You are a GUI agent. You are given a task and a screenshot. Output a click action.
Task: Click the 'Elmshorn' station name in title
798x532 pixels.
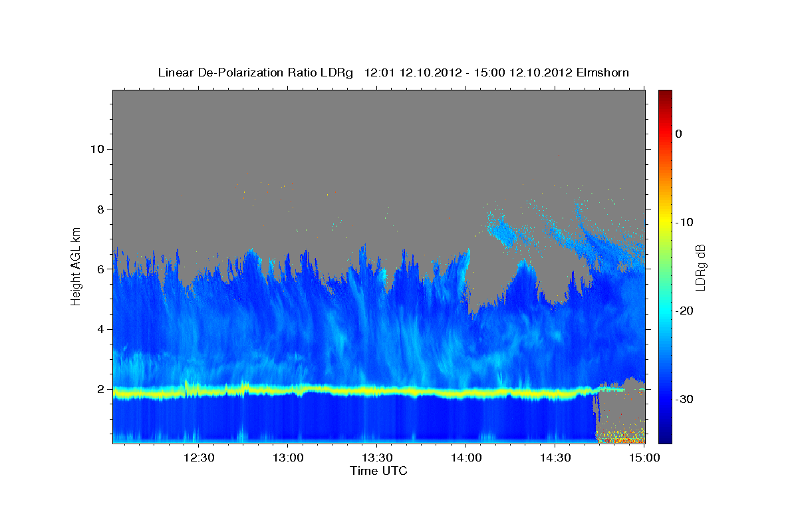pos(604,72)
